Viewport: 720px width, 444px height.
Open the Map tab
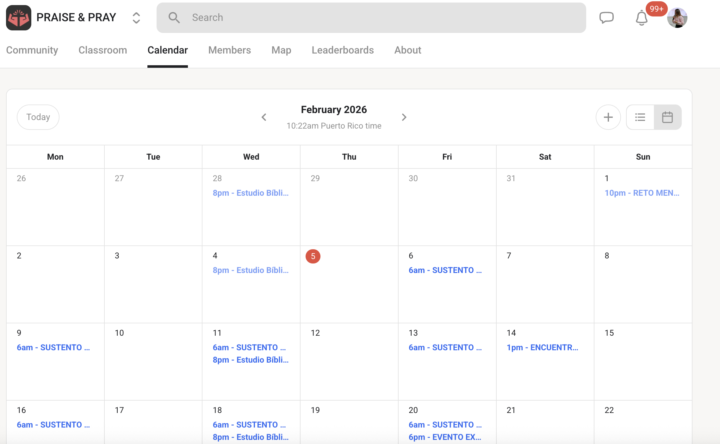tap(281, 50)
